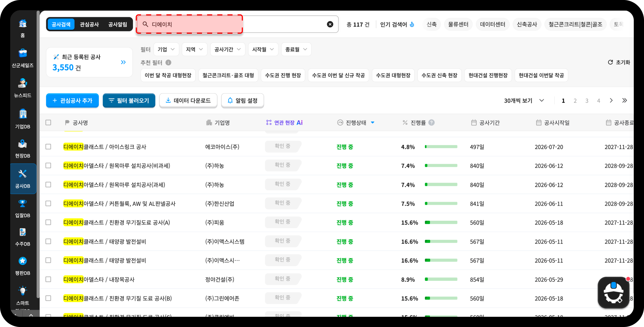The image size is (644, 327).
Task: Expand the 시작월 filter dropdown
Action: click(x=263, y=49)
